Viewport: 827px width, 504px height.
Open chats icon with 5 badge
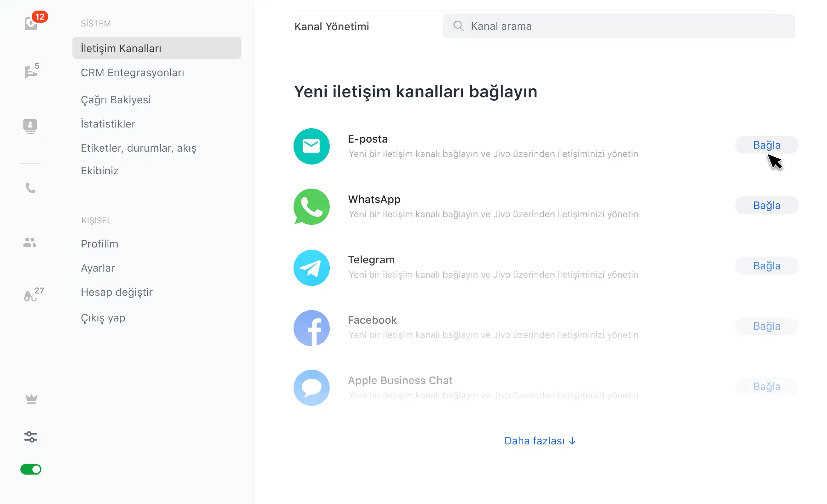tap(31, 72)
